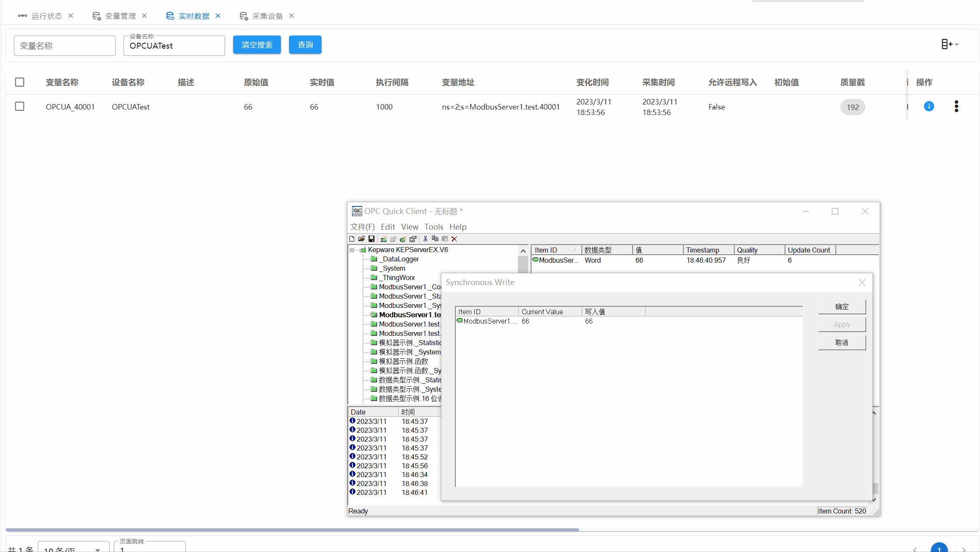Click the New Item toolbar icon
The image size is (980, 552).
403,239
